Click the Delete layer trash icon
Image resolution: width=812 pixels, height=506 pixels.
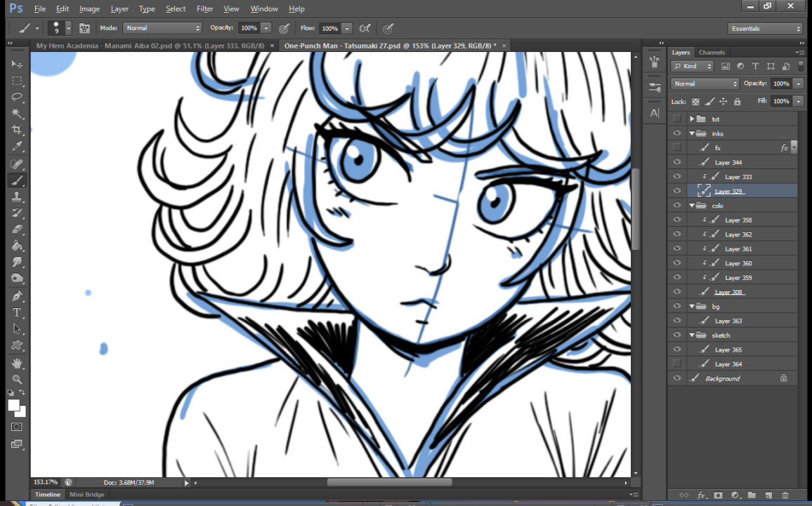pos(785,495)
